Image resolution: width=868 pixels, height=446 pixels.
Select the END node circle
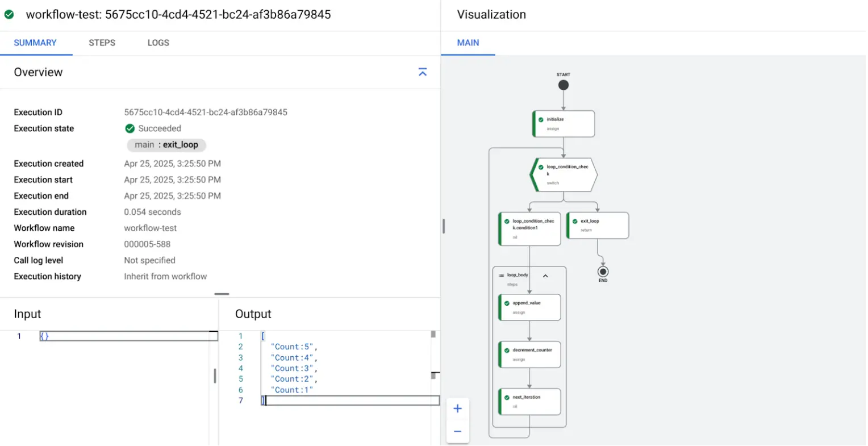[x=603, y=272]
